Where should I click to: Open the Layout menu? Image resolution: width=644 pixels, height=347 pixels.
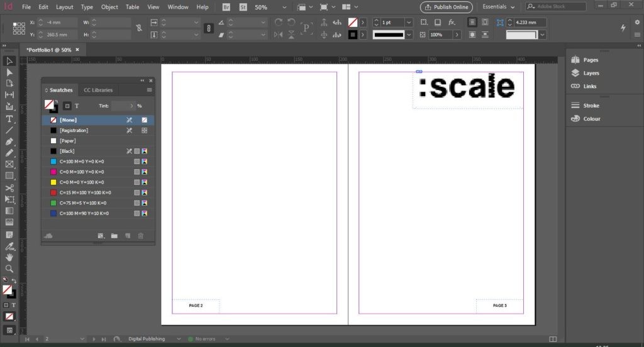(x=65, y=7)
